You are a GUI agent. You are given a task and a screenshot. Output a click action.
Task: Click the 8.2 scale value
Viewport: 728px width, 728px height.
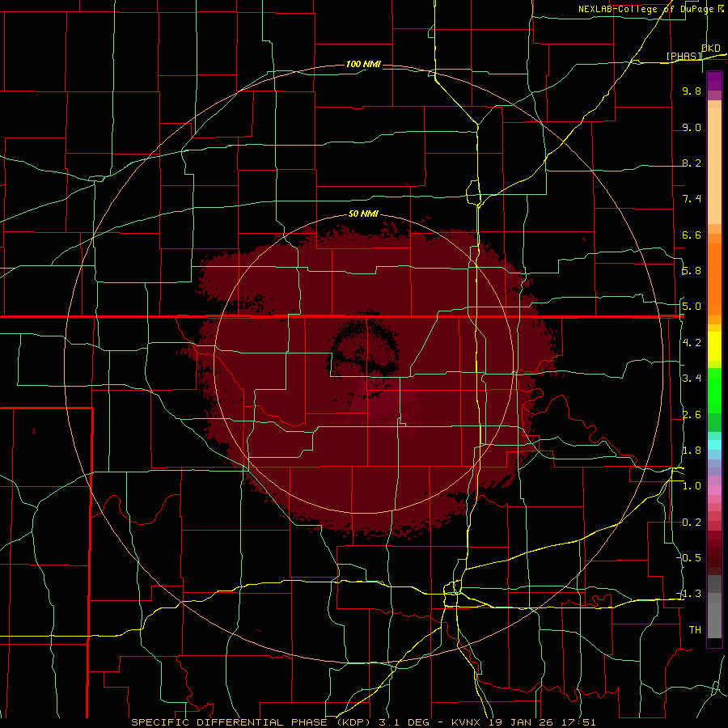(x=692, y=163)
